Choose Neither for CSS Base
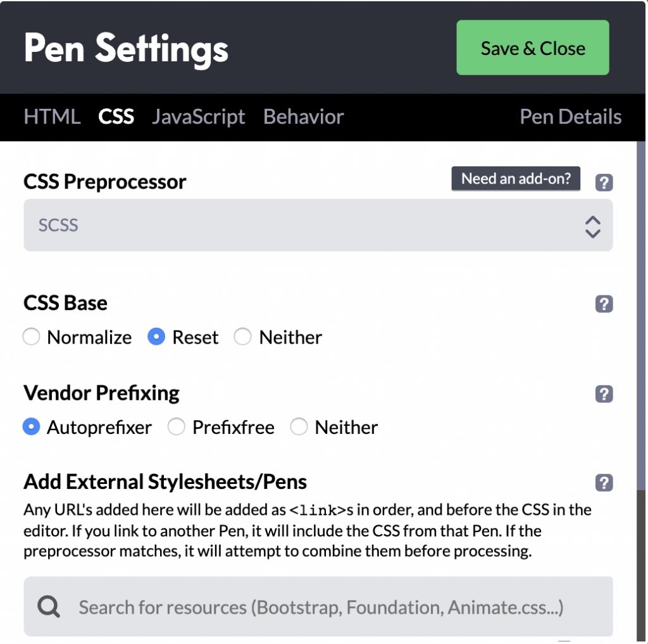 pyautogui.click(x=243, y=337)
